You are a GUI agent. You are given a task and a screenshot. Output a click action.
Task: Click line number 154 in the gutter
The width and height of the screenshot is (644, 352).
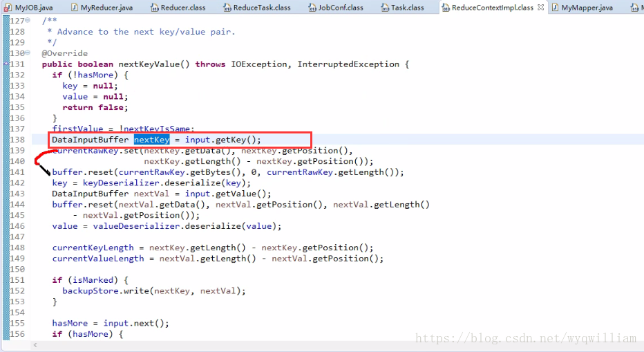(x=17, y=312)
